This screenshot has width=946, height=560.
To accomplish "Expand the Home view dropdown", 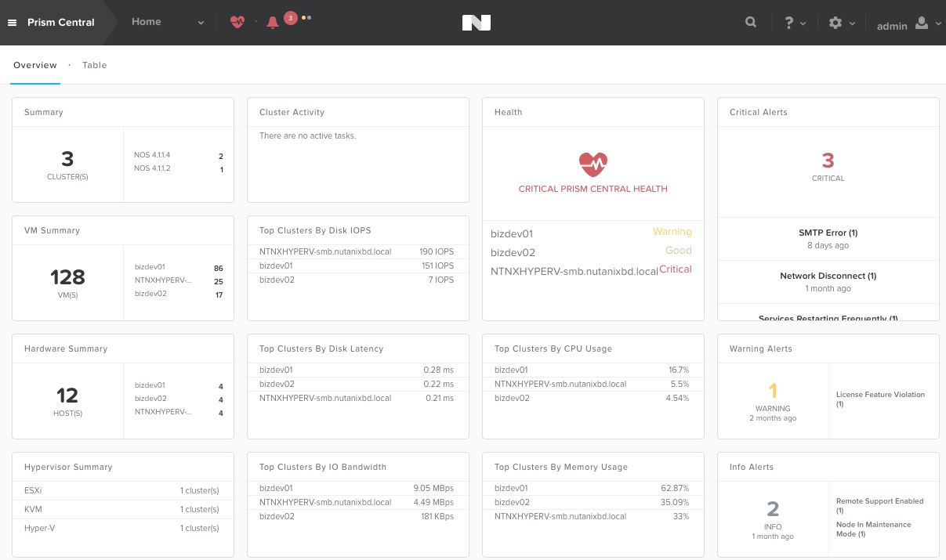I will 168,22.
